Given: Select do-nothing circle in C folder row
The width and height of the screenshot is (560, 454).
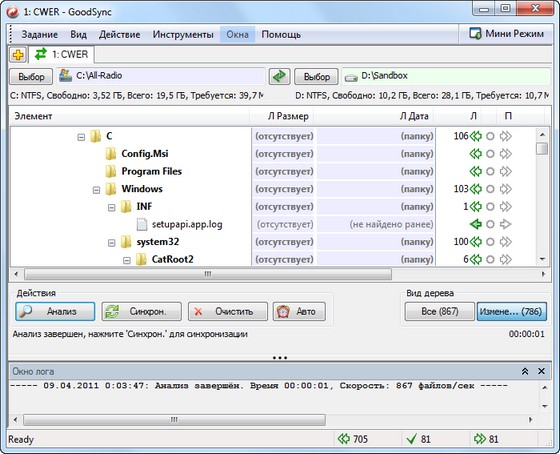Looking at the screenshot, I should [490, 136].
